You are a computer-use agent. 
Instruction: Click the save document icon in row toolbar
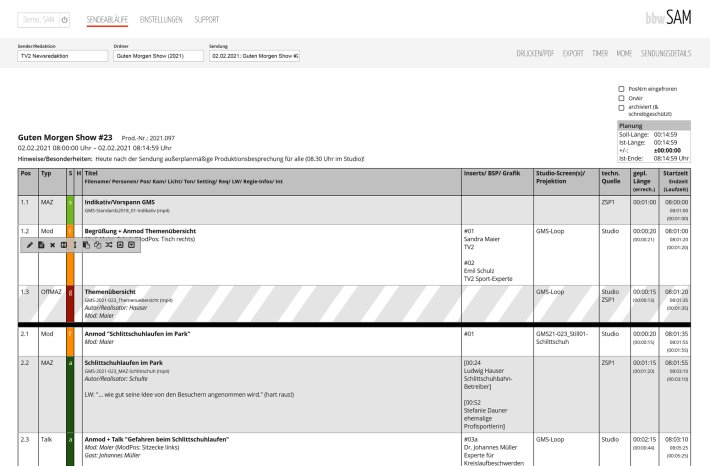[x=41, y=245]
